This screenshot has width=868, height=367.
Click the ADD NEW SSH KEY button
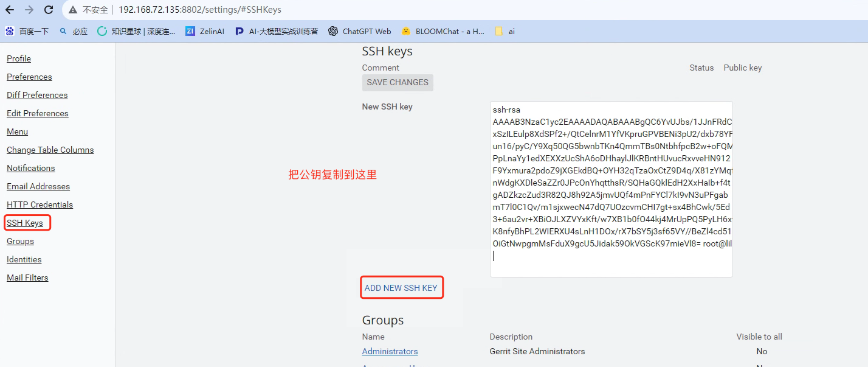click(401, 287)
